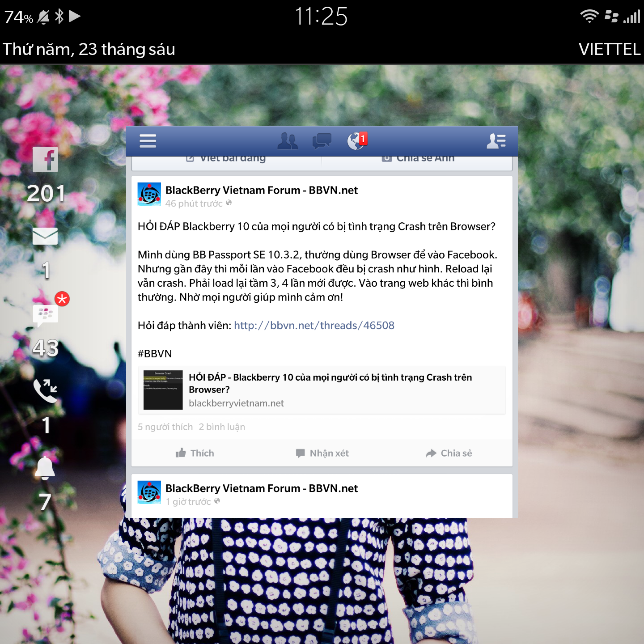Image resolution: width=644 pixels, height=644 pixels.
Task: Open BBVN profile picture on 1 giờ post
Action: point(149,492)
